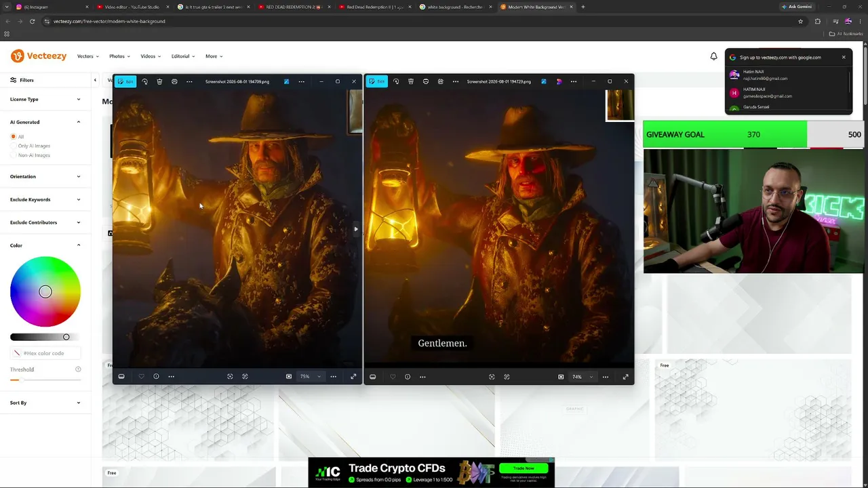868x488 pixels.
Task: Expand the Exclude Keywords filter
Action: [x=45, y=200]
